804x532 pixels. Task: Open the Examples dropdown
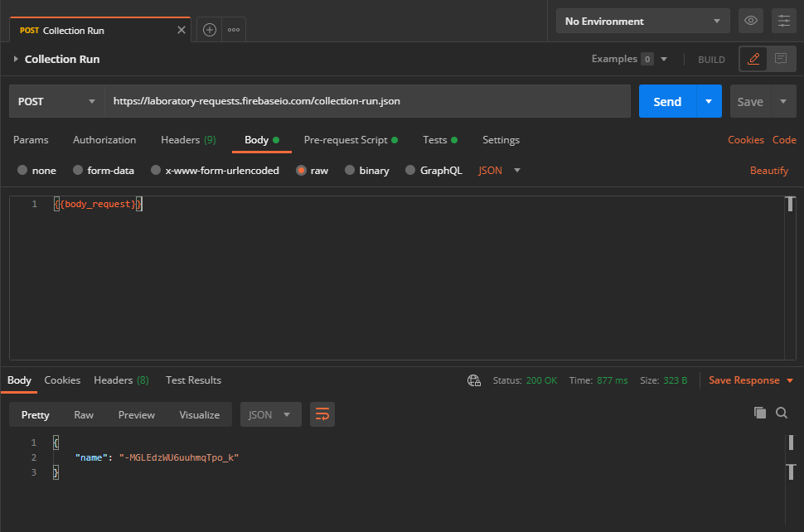click(x=629, y=59)
